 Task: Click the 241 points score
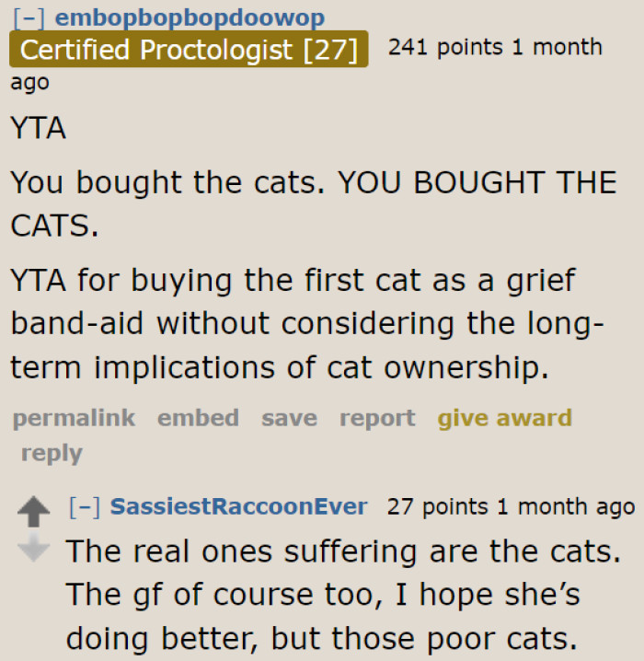point(443,47)
